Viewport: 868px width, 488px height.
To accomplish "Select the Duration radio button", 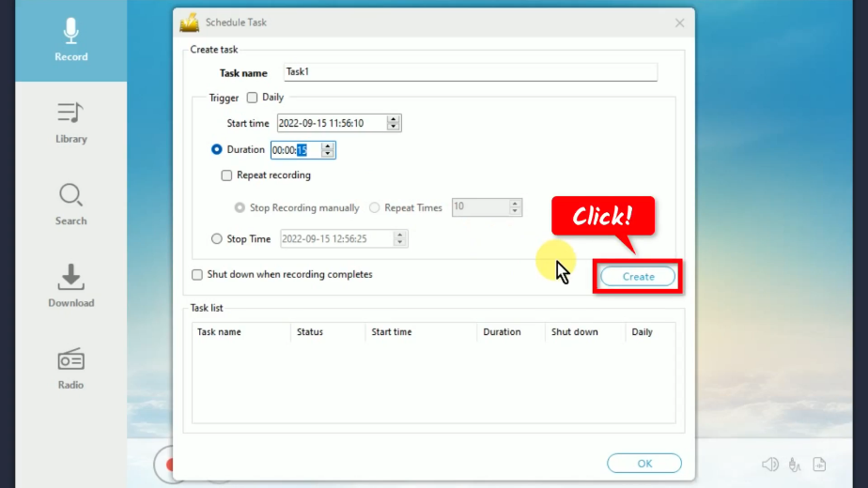I will point(216,149).
